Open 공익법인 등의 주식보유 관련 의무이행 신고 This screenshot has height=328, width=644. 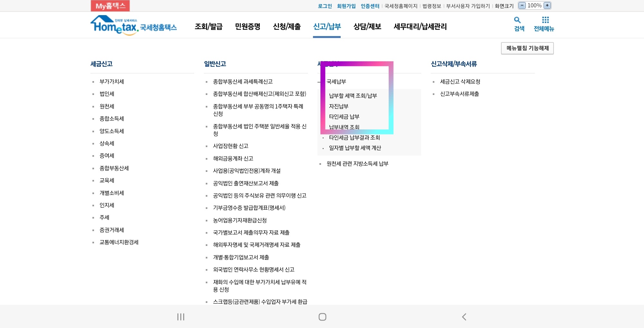coord(260,195)
